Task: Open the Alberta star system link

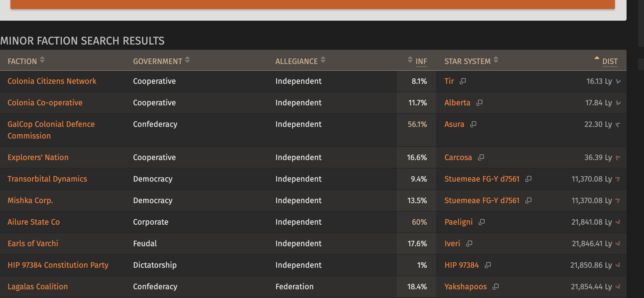Action: click(x=457, y=103)
